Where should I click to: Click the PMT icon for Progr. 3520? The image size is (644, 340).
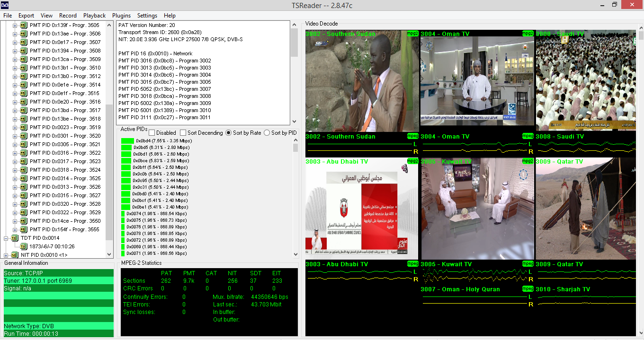click(x=24, y=136)
